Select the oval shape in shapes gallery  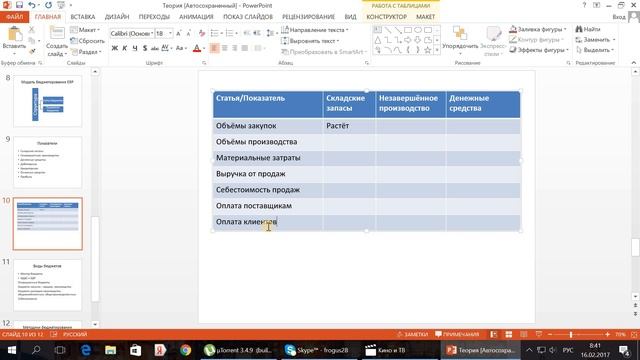(418, 30)
